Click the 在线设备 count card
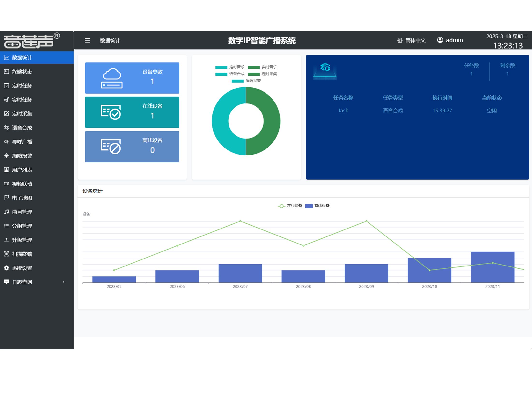Image resolution: width=532 pixels, height=399 pixels. tap(132, 112)
